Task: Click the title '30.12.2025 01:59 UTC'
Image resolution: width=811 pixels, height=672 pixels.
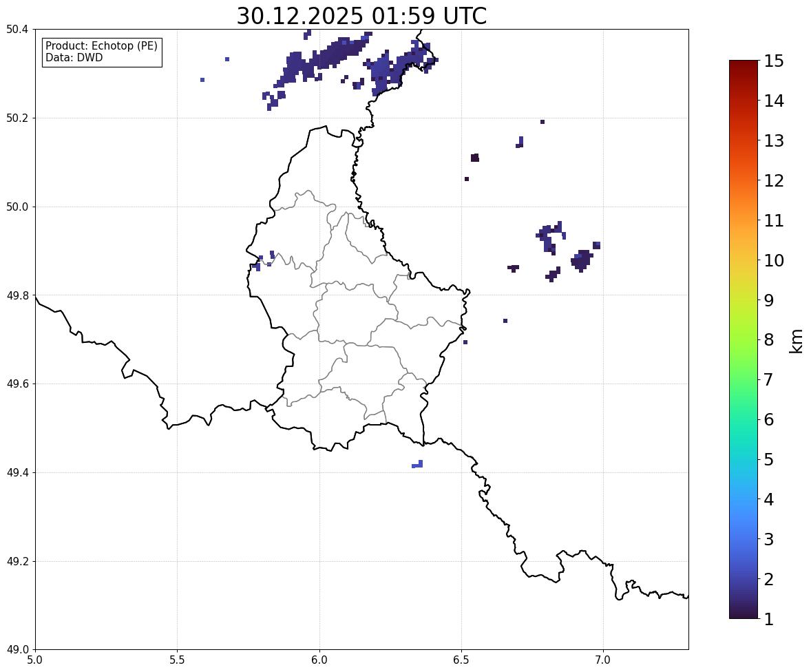Action: point(361,16)
